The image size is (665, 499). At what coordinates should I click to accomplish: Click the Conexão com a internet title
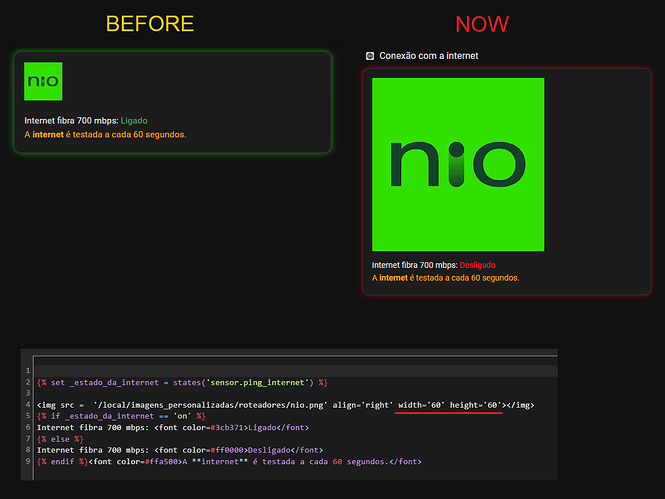point(429,56)
